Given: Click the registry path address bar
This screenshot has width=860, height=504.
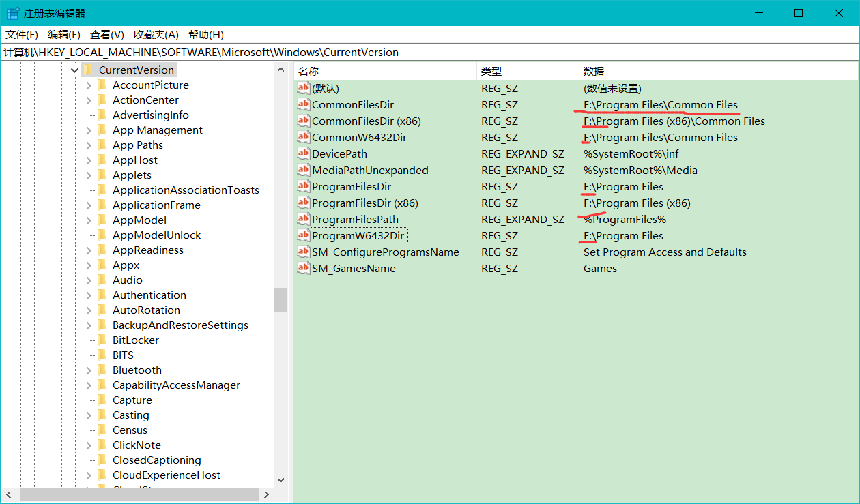Looking at the screenshot, I should pos(273,52).
